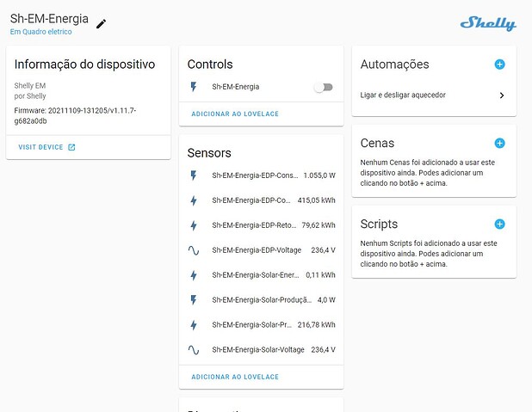Click the Shelly brand logo
The height and width of the screenshot is (412, 532).
(488, 23)
